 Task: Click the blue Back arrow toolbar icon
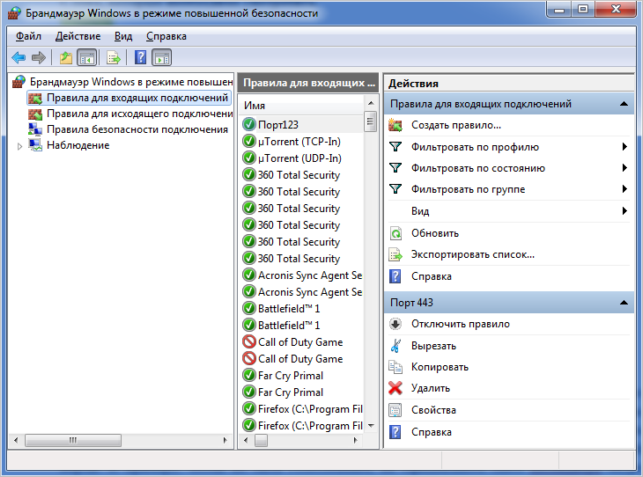pos(19,58)
